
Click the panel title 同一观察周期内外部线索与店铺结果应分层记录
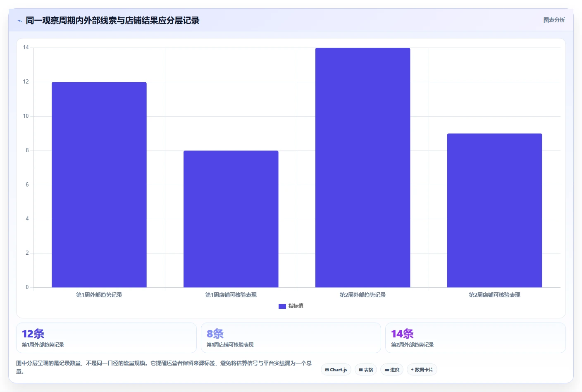point(112,21)
